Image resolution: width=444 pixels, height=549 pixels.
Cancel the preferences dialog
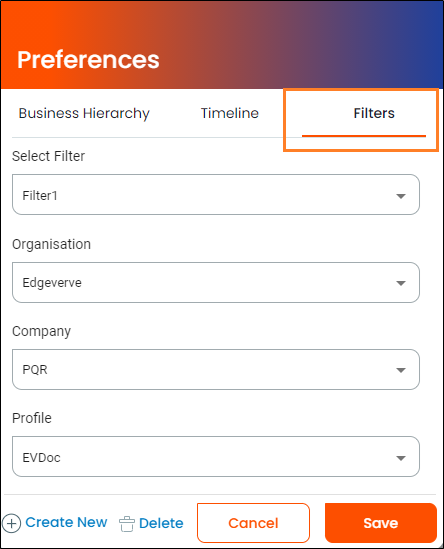tap(253, 523)
